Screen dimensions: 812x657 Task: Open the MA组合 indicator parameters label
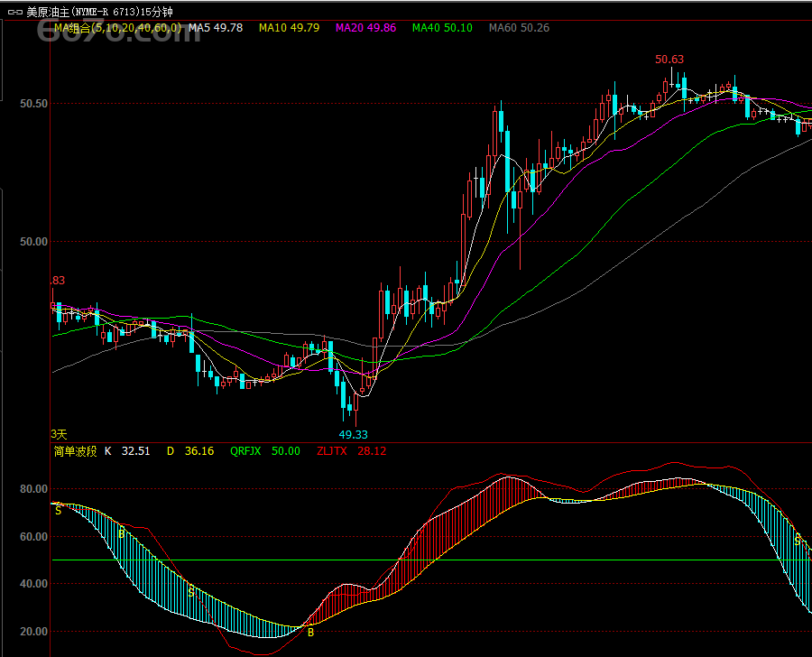click(117, 28)
